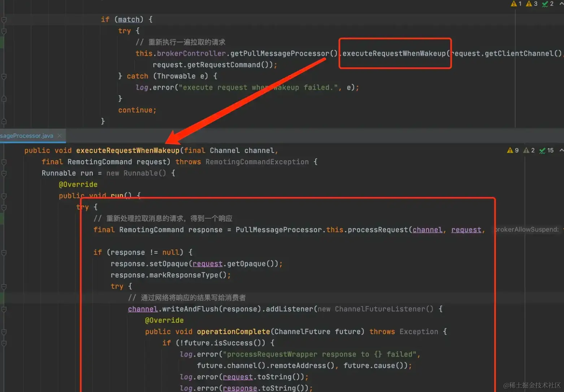This screenshot has height=392, width=564.
Task: Click 'new ChannelFutureListener()' expression
Action: [x=375, y=309]
